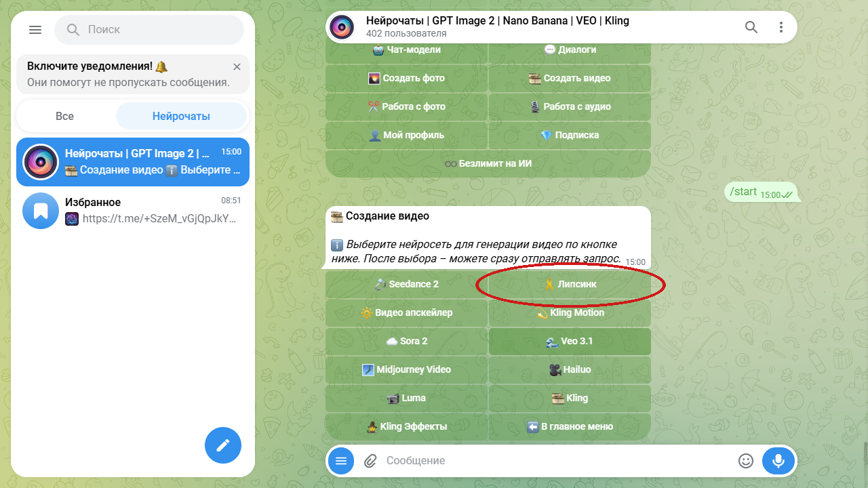Open the emoji picker smiley icon

pyautogui.click(x=746, y=461)
